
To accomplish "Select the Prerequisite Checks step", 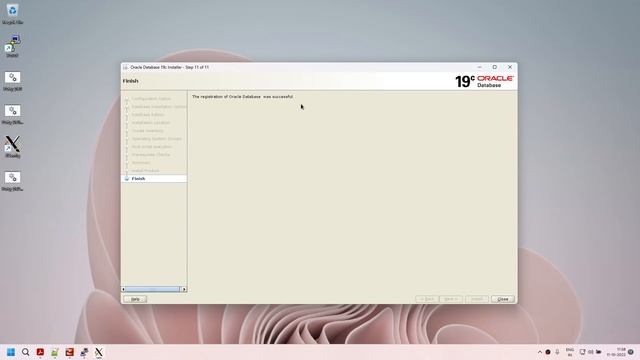I will pyautogui.click(x=151, y=155).
